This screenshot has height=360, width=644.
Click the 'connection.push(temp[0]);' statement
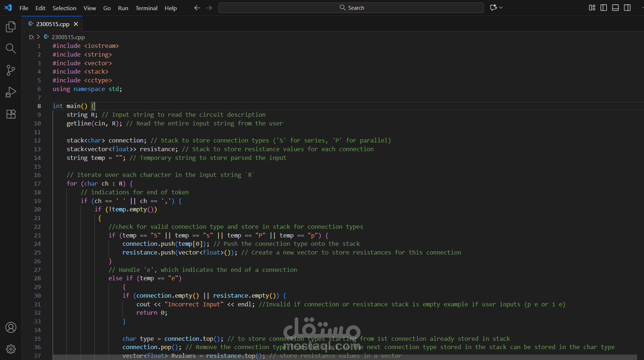[166, 244]
